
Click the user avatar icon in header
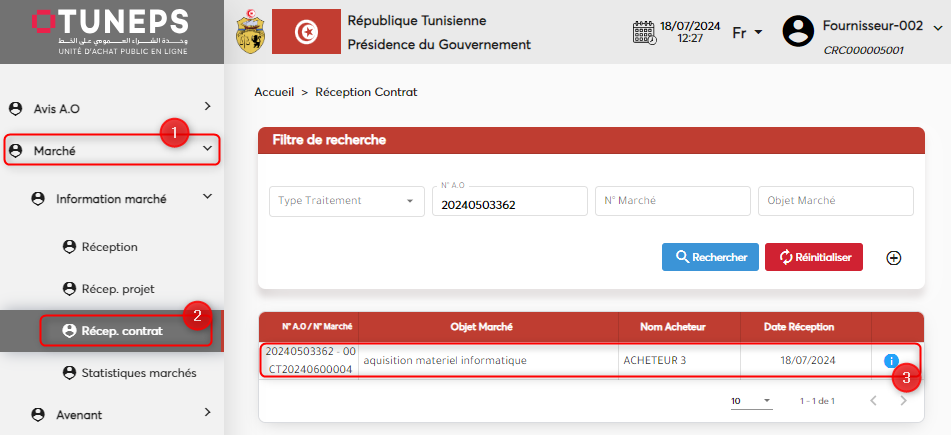click(798, 32)
